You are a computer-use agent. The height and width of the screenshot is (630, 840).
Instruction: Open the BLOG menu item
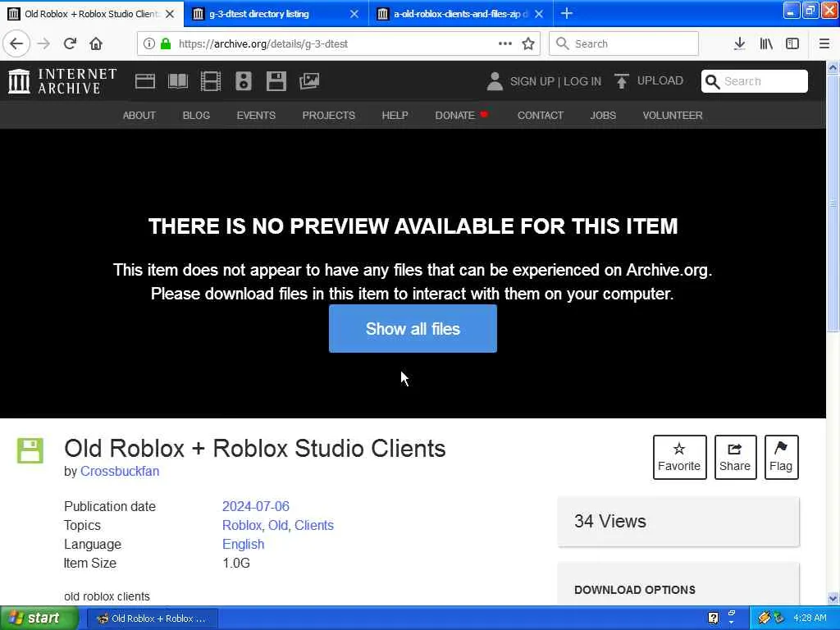pos(196,115)
